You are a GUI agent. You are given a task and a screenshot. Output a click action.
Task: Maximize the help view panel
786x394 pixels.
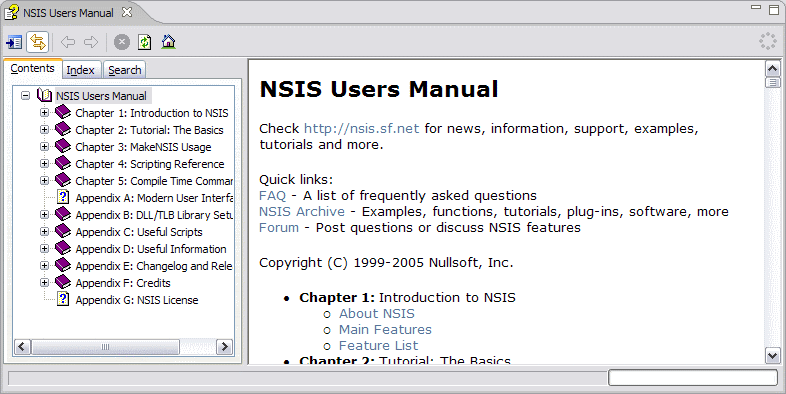pyautogui.click(x=774, y=10)
